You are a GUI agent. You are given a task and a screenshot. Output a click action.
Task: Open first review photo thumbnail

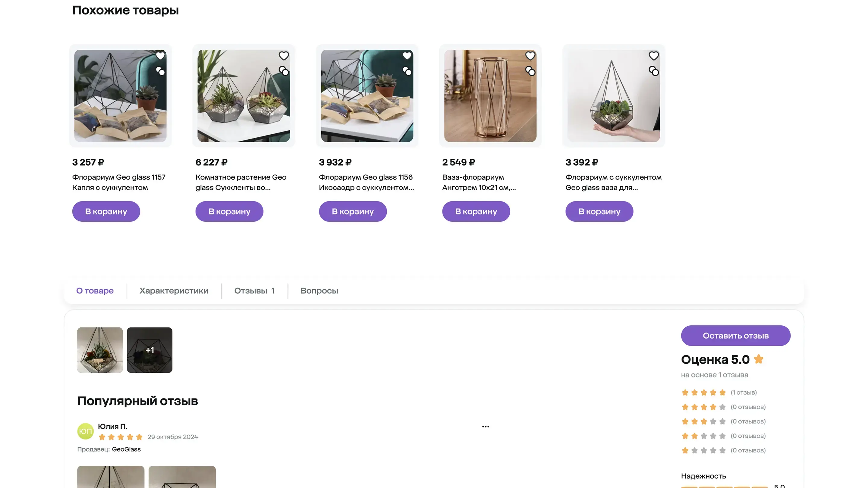[100, 350]
